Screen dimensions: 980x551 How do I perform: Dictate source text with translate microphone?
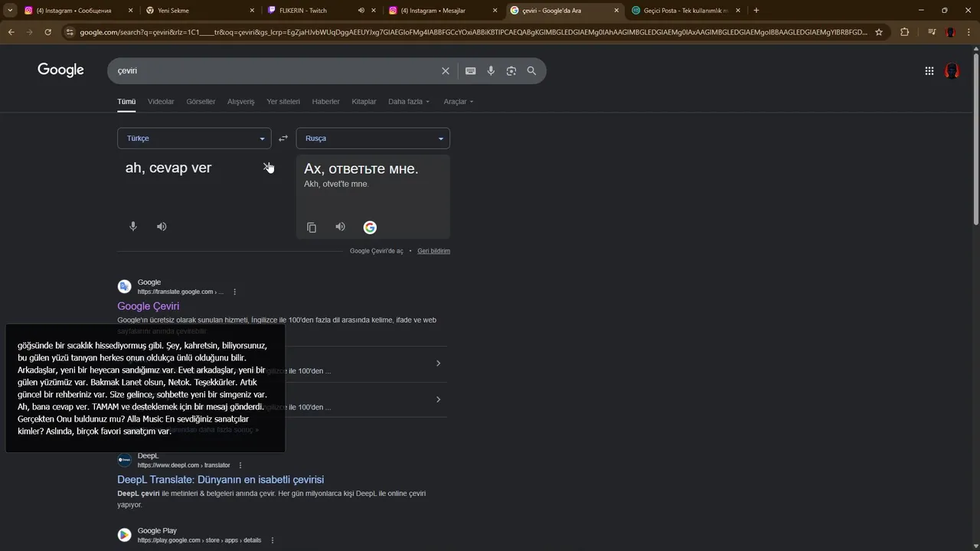(x=133, y=227)
